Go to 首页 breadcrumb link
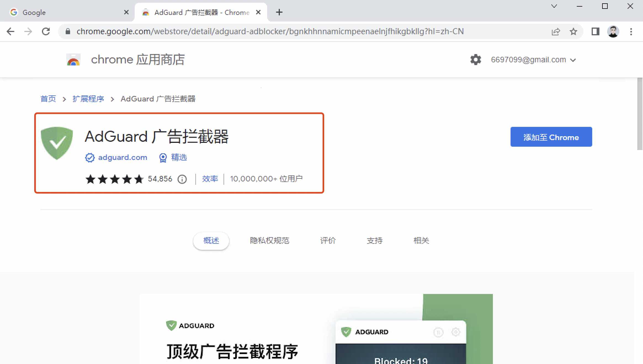Viewport: 643px width, 364px height. (48, 99)
